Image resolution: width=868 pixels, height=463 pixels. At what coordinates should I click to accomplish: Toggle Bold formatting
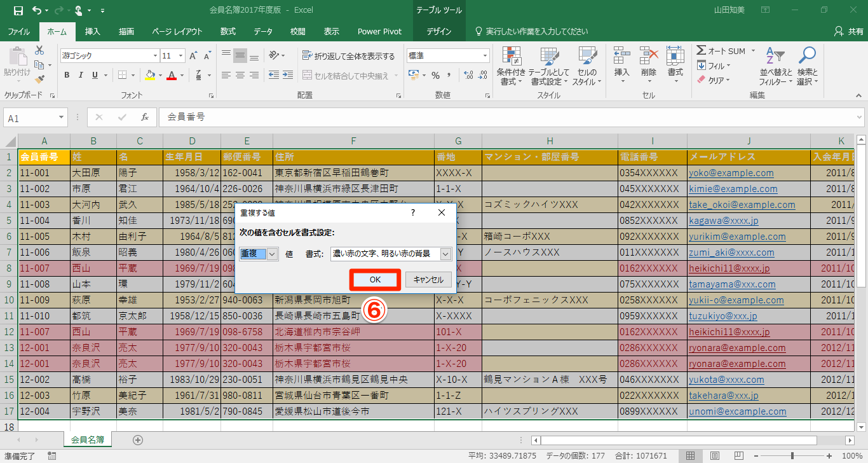point(67,75)
